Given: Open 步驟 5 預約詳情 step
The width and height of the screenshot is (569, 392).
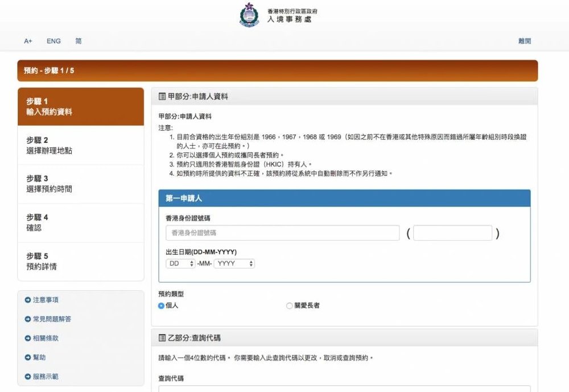Looking at the screenshot, I should [x=80, y=261].
